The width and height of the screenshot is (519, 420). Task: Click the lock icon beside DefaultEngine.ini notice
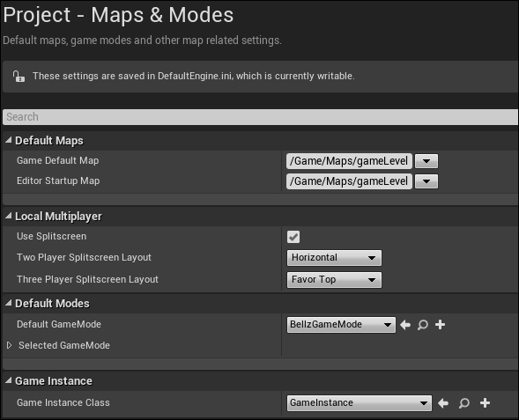pyautogui.click(x=19, y=77)
